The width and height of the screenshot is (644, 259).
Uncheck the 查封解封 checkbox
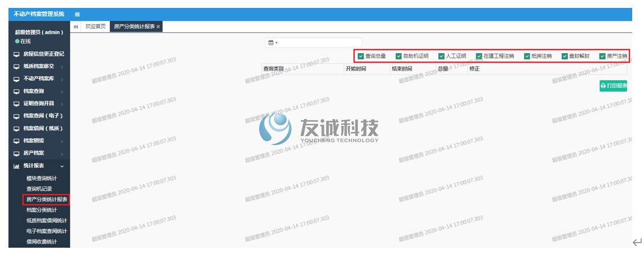coord(565,56)
